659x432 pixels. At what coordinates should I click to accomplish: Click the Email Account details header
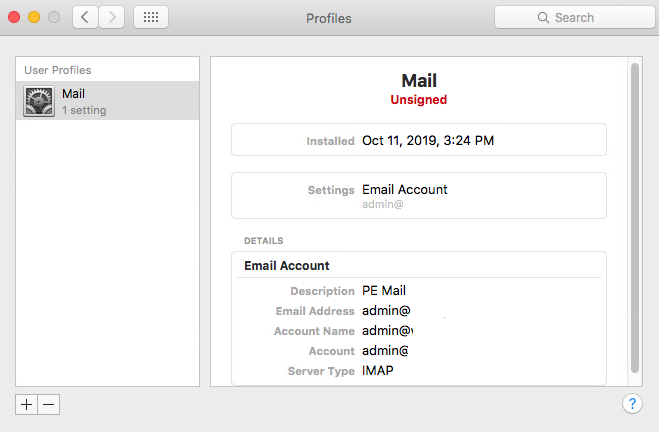pyautogui.click(x=287, y=266)
